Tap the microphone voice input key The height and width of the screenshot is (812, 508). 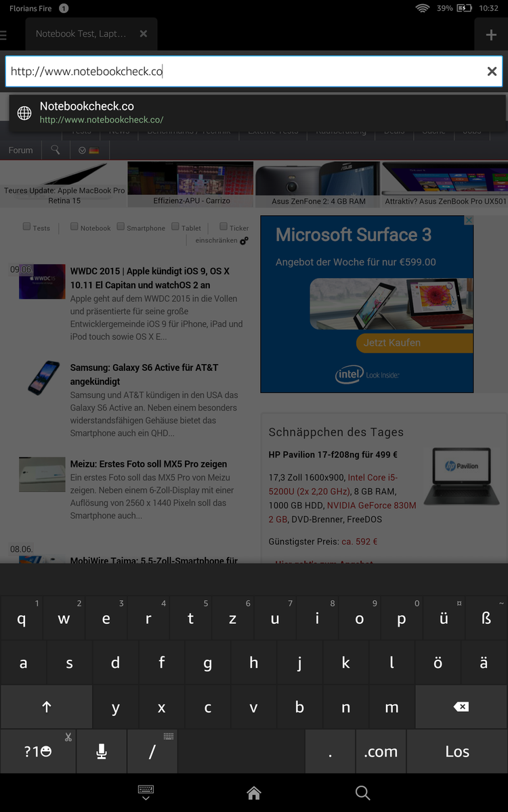[102, 751]
